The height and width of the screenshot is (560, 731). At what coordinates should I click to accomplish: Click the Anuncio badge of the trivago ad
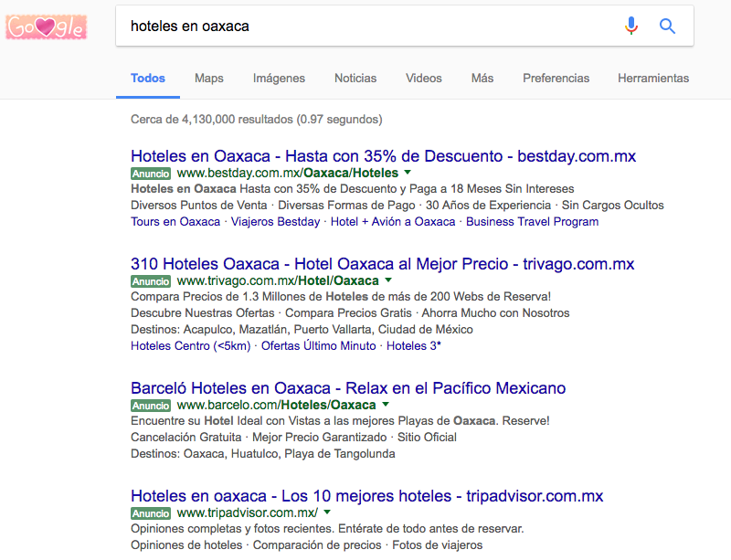point(151,281)
